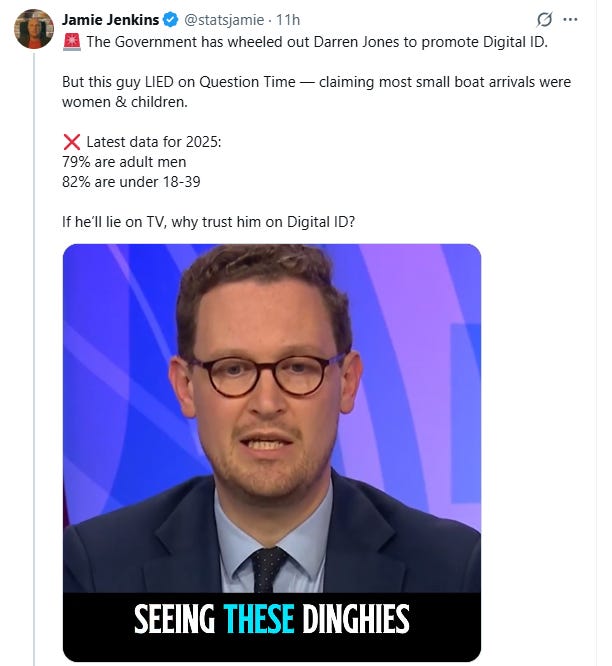Open Jamie Jenkins display name link

tap(110, 20)
